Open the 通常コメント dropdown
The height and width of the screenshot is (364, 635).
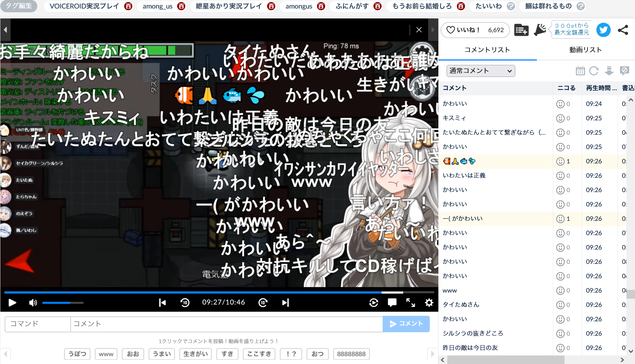[481, 71]
